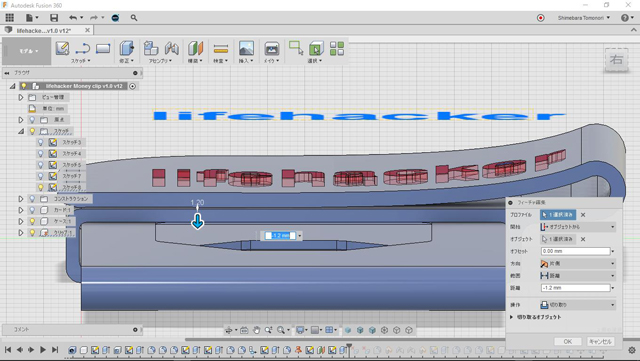
Task: Save the design with disk icon
Action: click(54, 18)
